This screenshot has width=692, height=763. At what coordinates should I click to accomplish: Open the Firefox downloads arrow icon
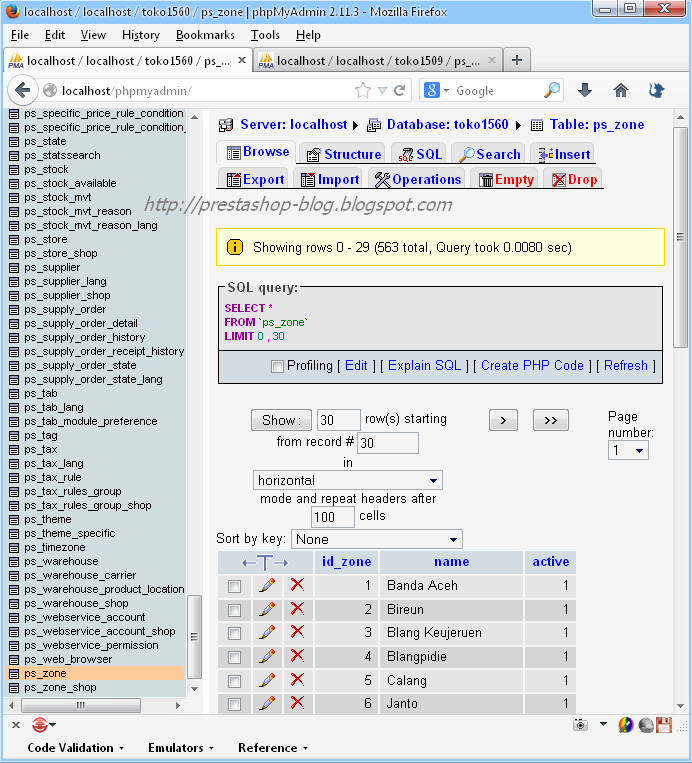coord(585,90)
